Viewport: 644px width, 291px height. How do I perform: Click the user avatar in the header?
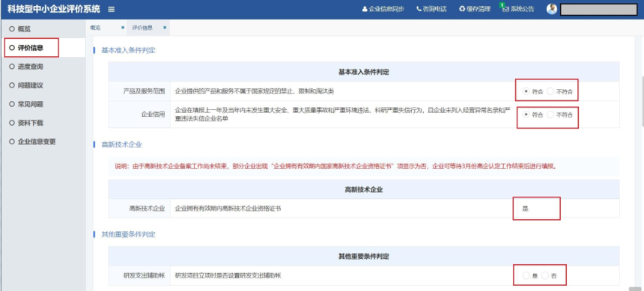pyautogui.click(x=552, y=9)
